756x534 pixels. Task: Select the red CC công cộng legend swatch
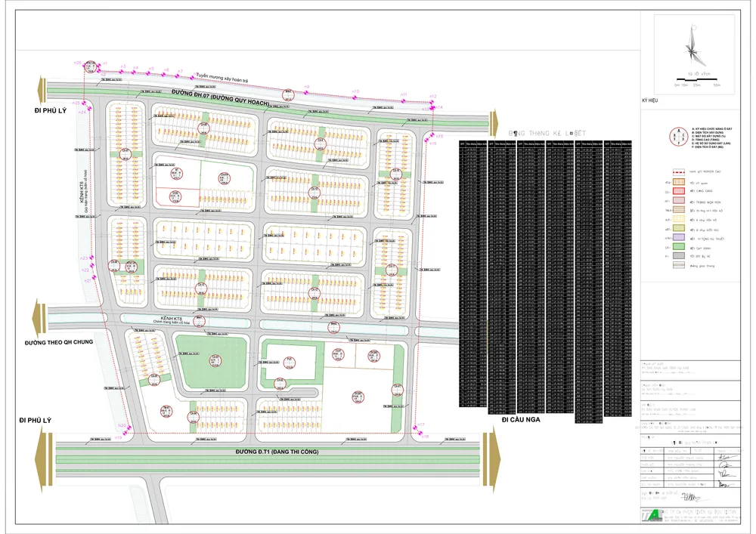[x=679, y=191]
